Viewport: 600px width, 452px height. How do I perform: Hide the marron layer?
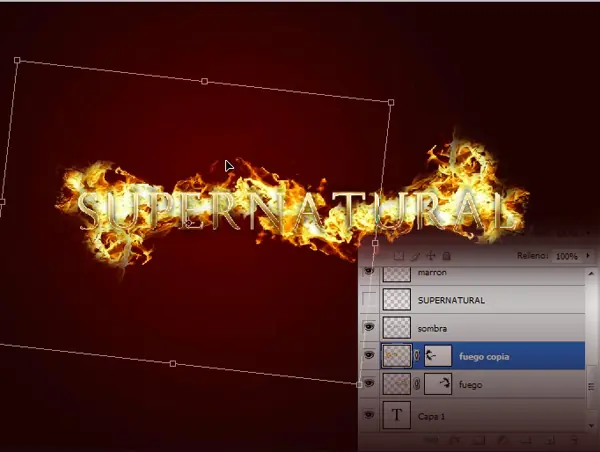(x=369, y=271)
